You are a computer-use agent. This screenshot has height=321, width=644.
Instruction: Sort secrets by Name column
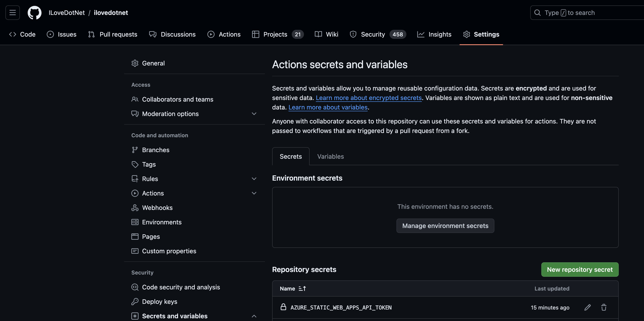pyautogui.click(x=293, y=289)
